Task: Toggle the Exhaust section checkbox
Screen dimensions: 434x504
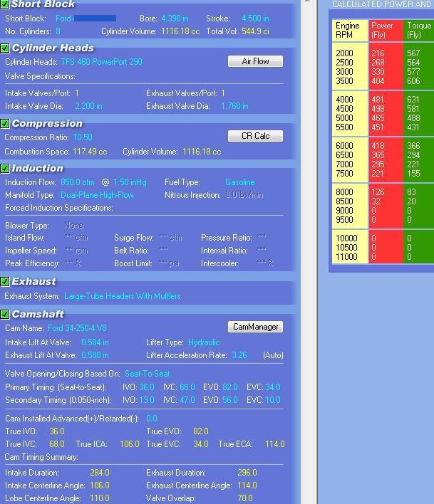Action: 5,282
